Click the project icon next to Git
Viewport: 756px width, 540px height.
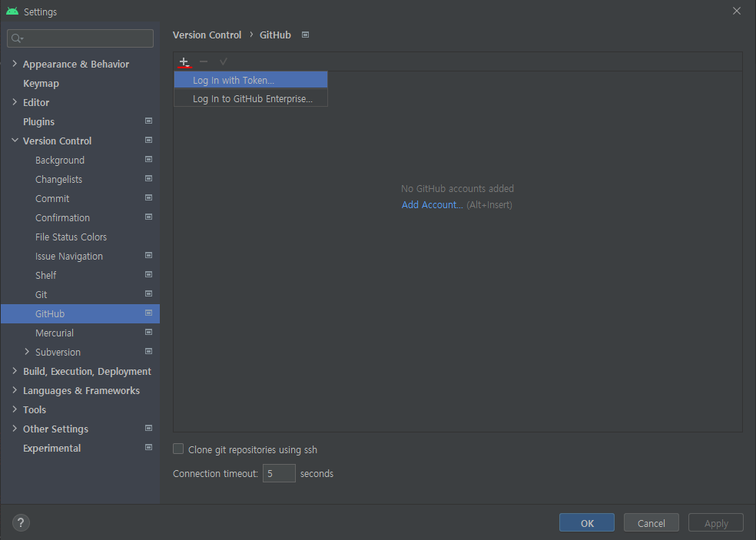[x=148, y=293]
